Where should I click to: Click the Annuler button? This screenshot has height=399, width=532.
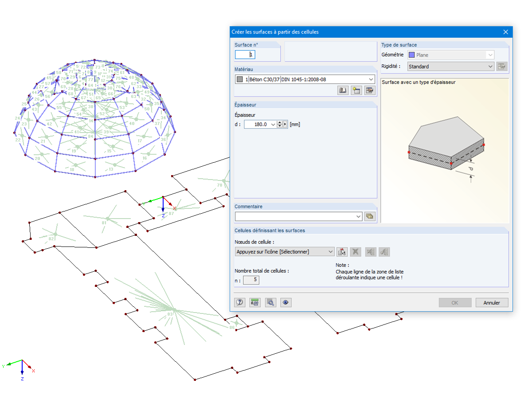492,303
